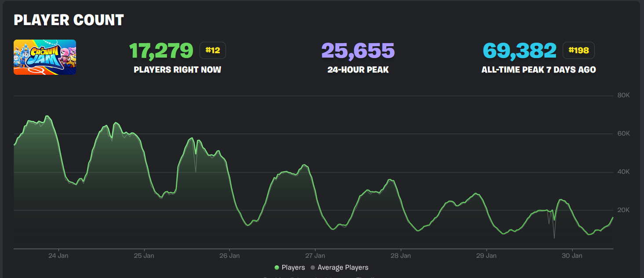Click ALL-TIME PEAK 7 DAYS AGO label
This screenshot has height=278, width=644.
539,70
